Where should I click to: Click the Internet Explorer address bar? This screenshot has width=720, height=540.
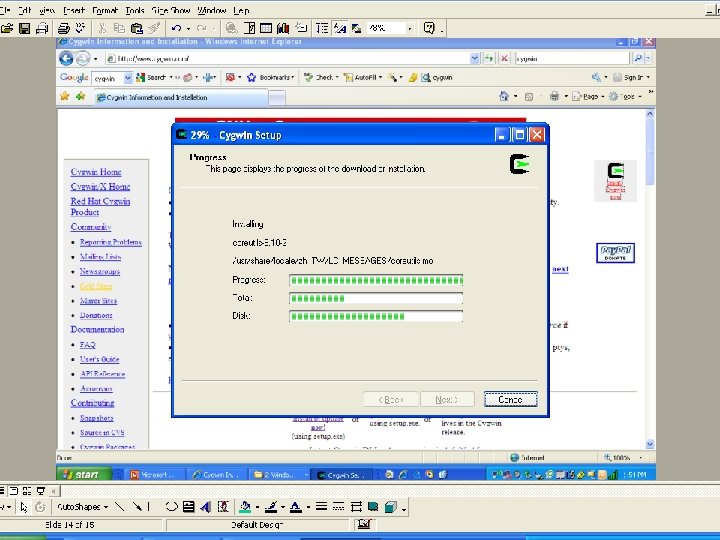tap(292, 58)
